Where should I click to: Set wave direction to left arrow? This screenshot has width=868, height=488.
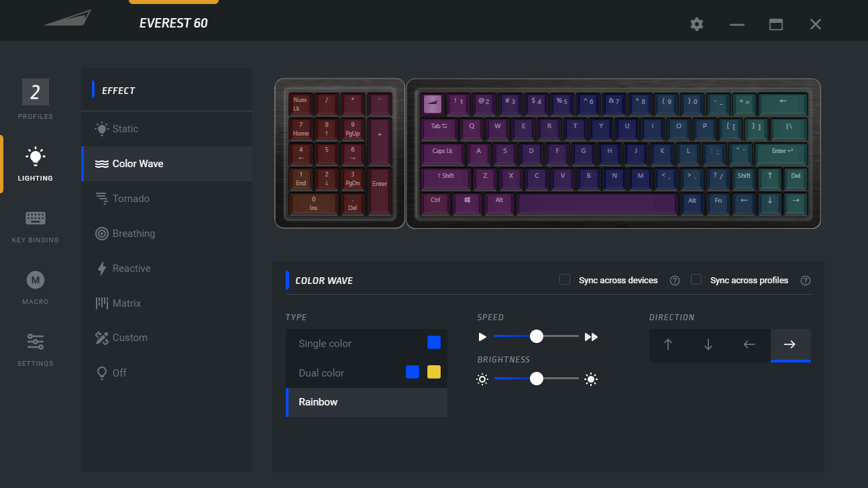point(749,344)
